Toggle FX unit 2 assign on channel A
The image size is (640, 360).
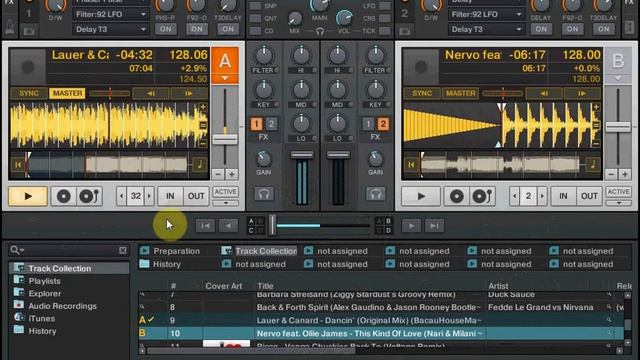click(x=271, y=124)
